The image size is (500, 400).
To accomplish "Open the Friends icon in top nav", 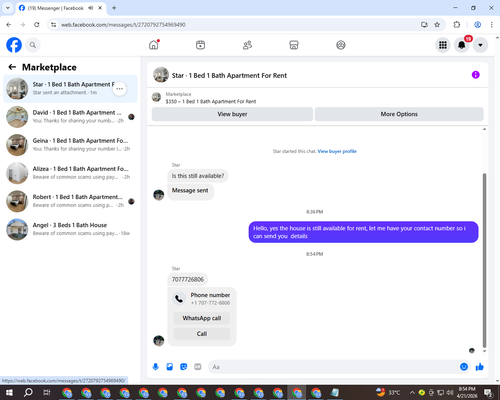I will (x=247, y=45).
